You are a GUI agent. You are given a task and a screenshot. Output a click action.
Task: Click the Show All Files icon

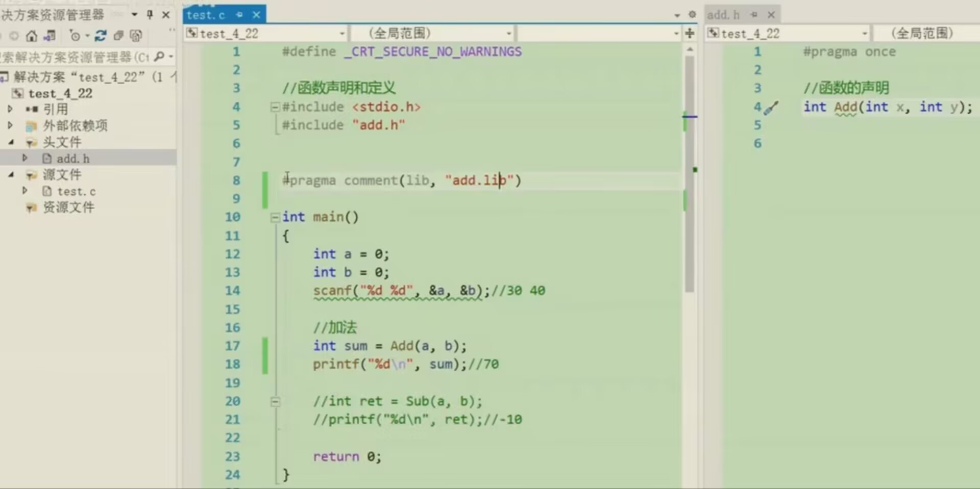pos(136,36)
